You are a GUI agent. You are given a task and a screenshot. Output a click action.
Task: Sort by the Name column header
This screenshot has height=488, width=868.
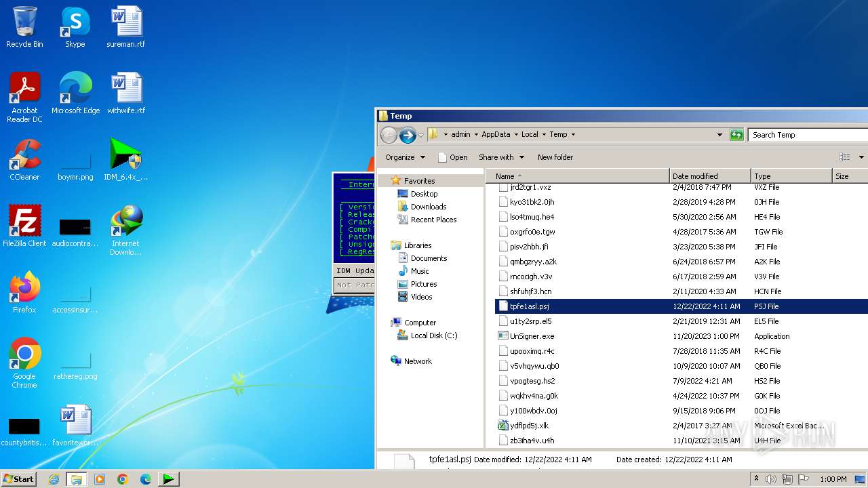[x=578, y=176]
